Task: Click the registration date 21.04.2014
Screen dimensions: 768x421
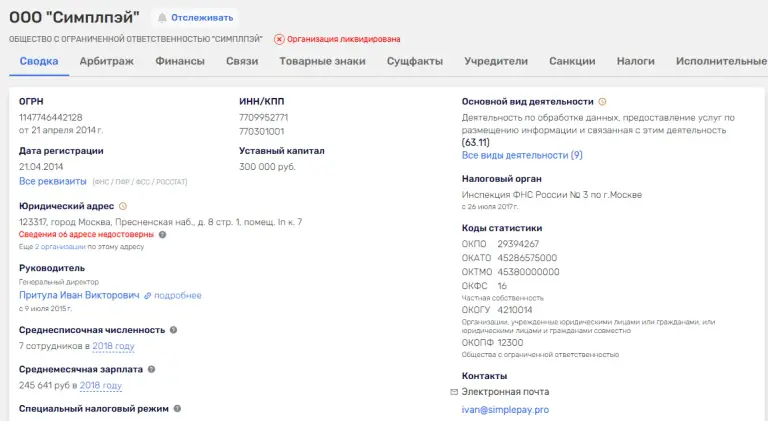Action: [x=41, y=166]
